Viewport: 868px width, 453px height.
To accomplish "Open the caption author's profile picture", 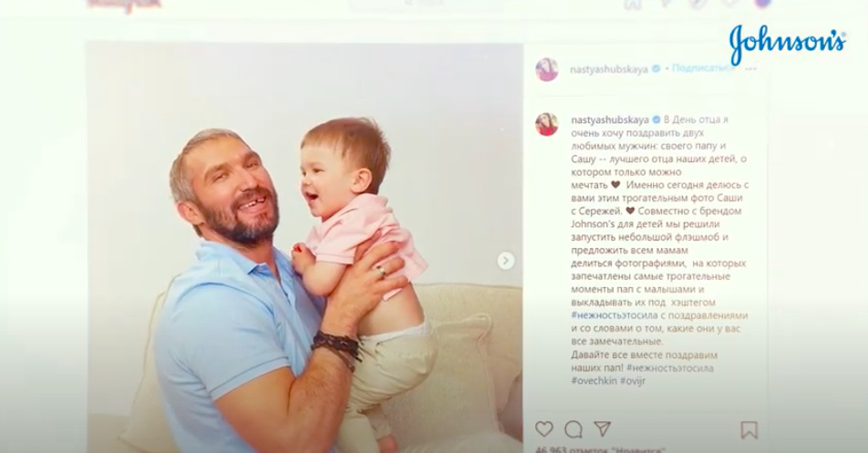I will [x=547, y=124].
